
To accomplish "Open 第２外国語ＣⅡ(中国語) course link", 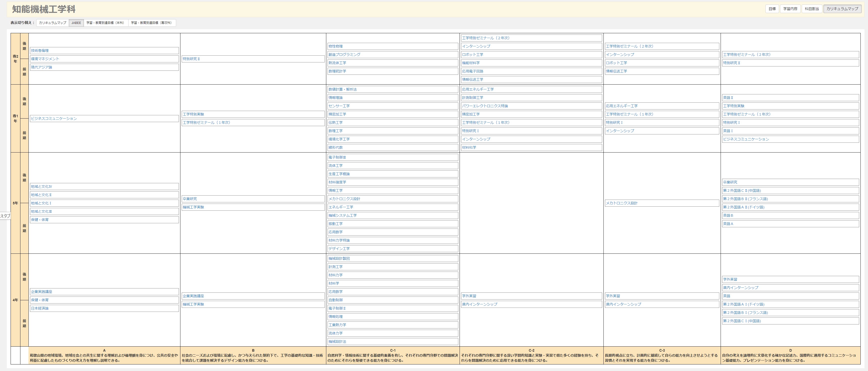I will pos(742,191).
